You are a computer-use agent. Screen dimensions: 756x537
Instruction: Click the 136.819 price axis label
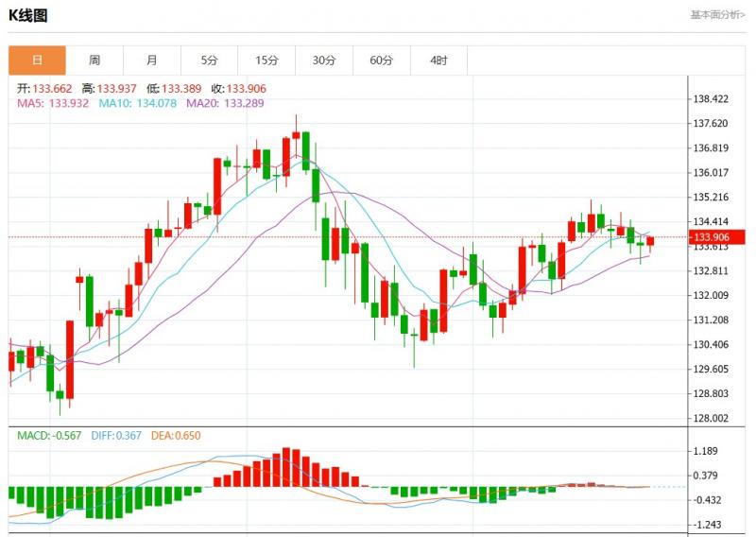pyautogui.click(x=711, y=148)
